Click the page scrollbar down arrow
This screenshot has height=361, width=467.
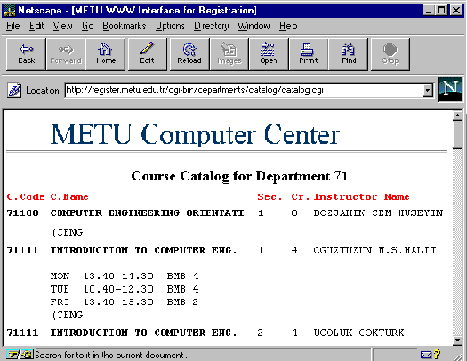point(458,341)
